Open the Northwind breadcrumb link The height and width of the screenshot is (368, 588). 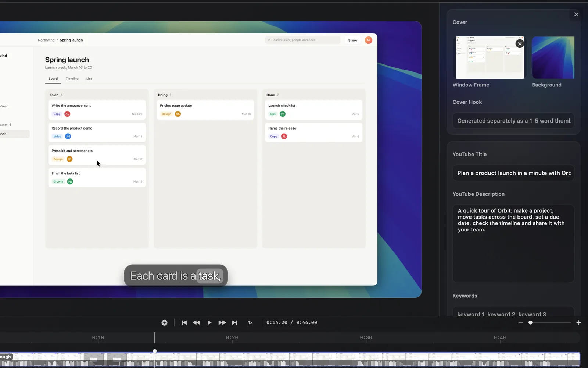[x=46, y=40]
